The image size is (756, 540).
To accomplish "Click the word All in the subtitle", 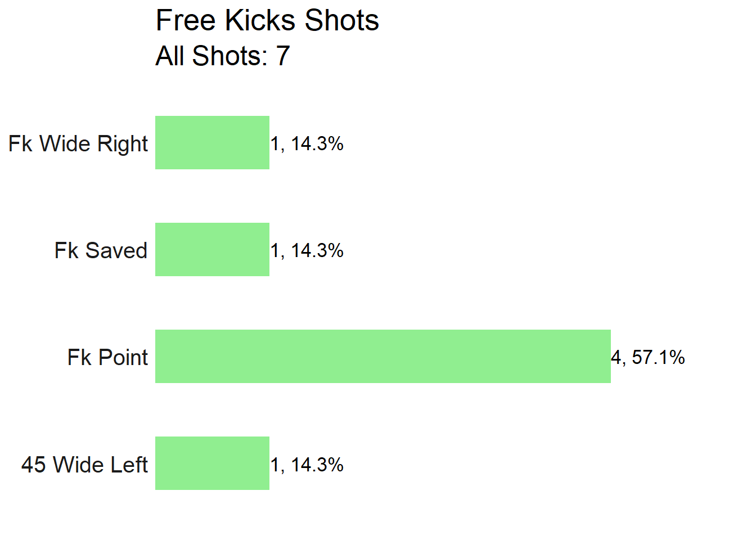I will (x=170, y=56).
